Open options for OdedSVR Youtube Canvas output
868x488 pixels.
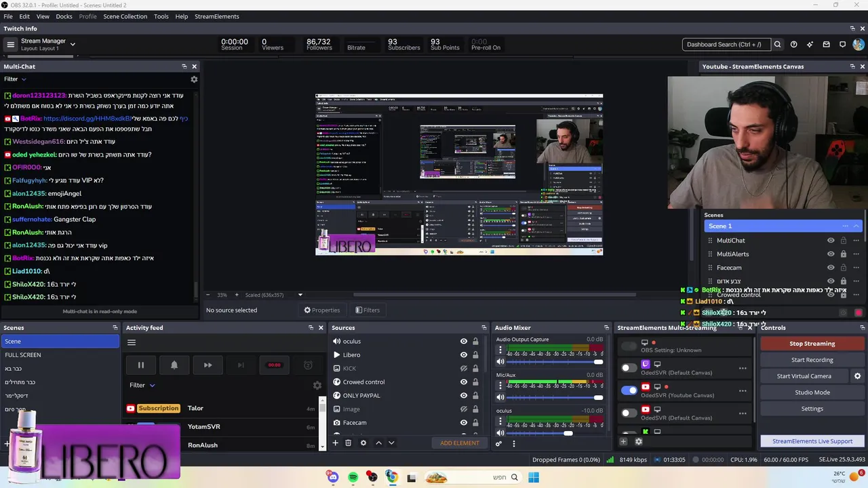click(743, 391)
